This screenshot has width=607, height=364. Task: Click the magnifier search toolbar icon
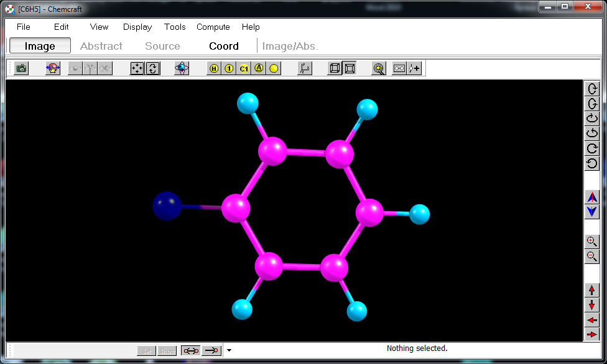(x=379, y=68)
